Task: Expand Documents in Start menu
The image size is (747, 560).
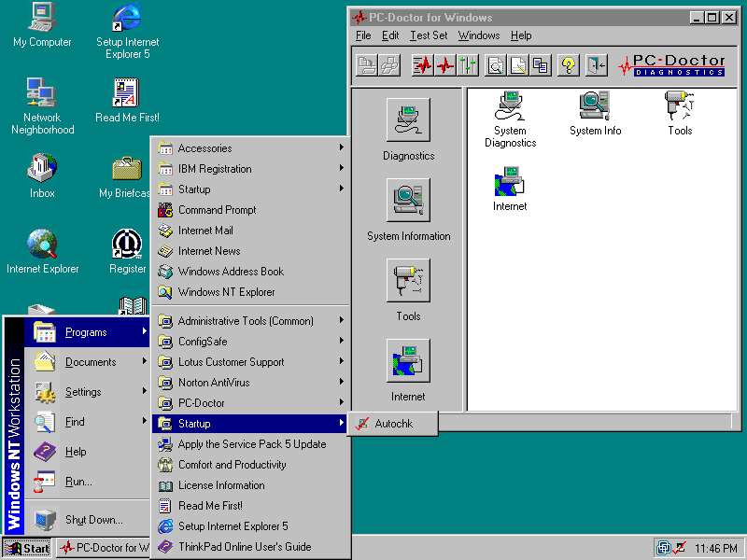Action: 87,362
